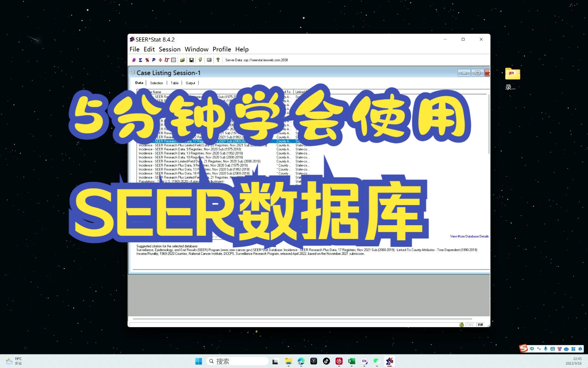
Task: Open WeChat from the taskbar
Action: click(x=377, y=361)
